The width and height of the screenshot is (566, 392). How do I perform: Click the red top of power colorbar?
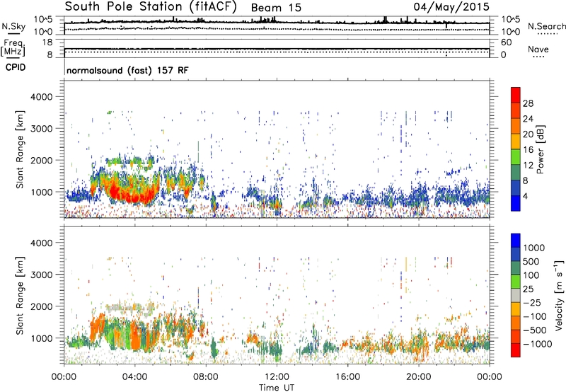coord(516,95)
